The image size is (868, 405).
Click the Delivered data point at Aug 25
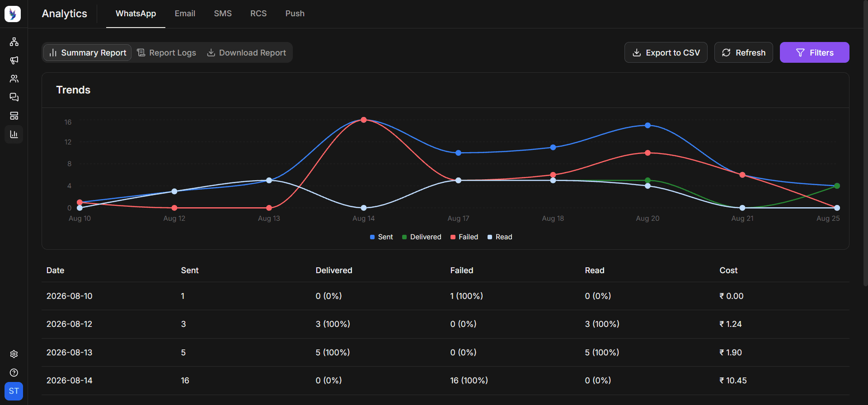click(837, 186)
